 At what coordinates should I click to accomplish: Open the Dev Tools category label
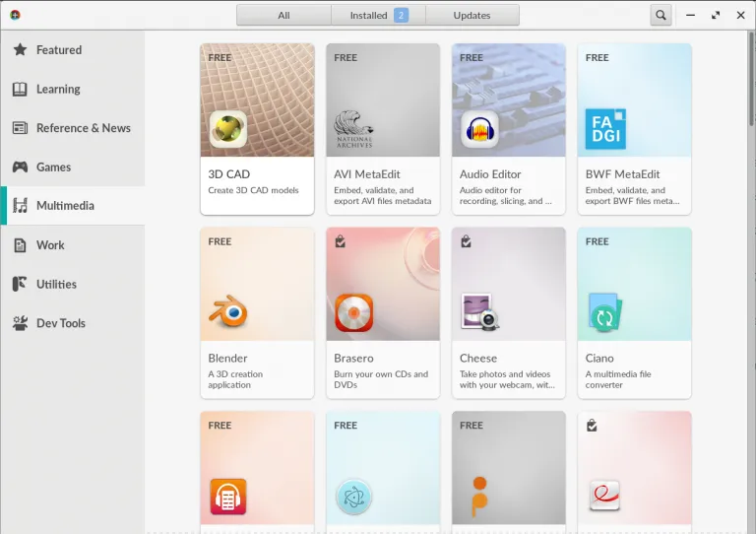61,323
